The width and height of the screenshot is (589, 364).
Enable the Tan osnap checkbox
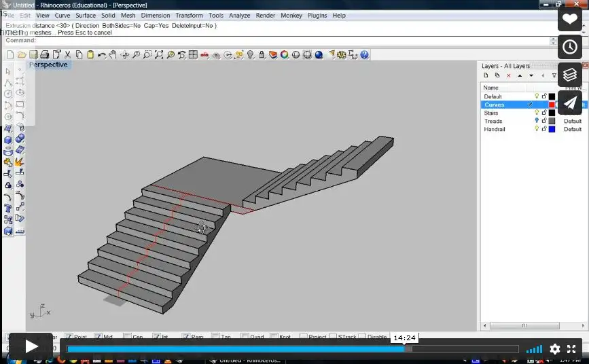click(215, 337)
